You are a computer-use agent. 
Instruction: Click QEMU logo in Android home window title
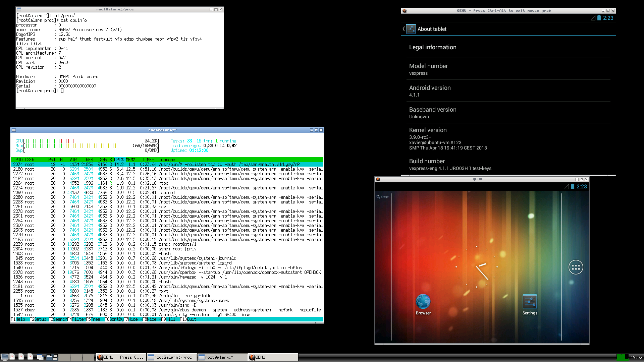[x=378, y=179]
